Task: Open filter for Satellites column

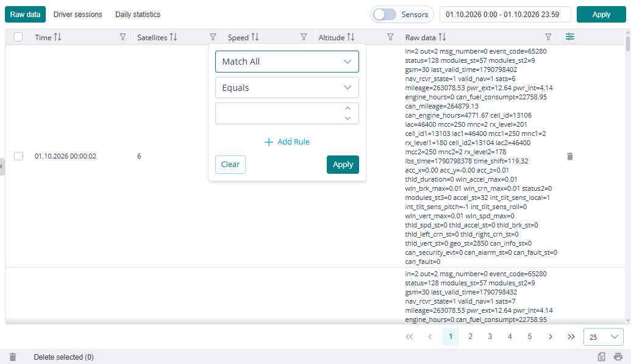Action: click(213, 37)
